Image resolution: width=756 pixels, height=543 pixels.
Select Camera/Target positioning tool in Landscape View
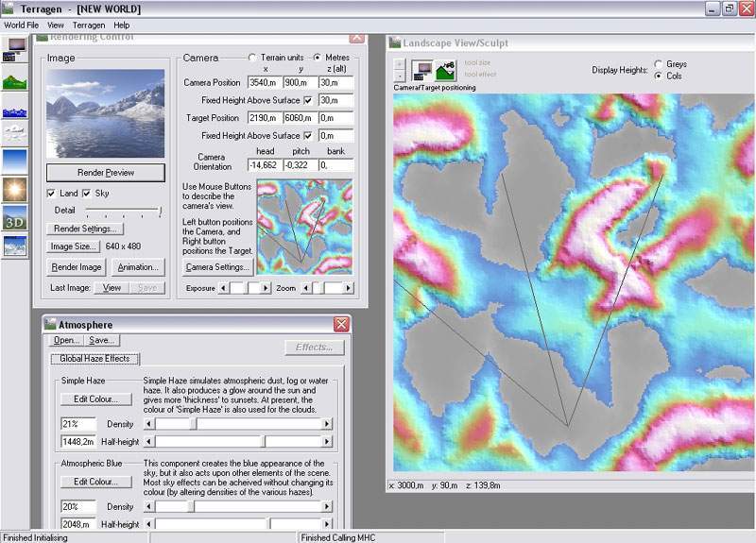pyautogui.click(x=421, y=70)
